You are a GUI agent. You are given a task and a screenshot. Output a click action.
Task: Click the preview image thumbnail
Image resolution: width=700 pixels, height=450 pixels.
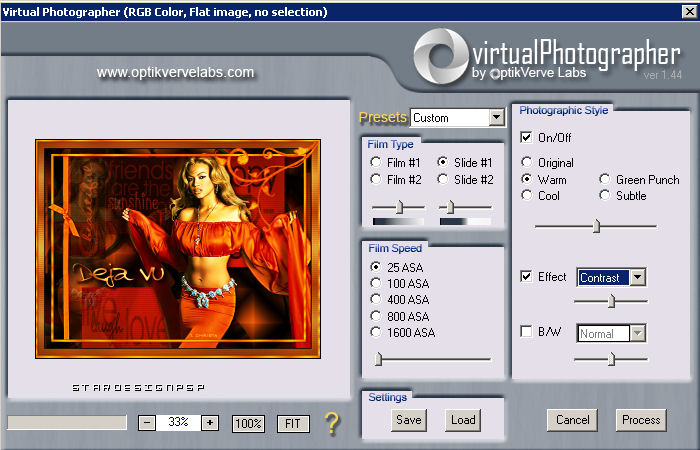(178, 249)
